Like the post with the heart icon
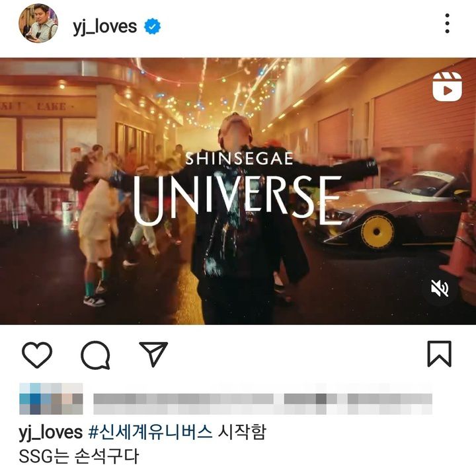The image size is (476, 471). 37,355
